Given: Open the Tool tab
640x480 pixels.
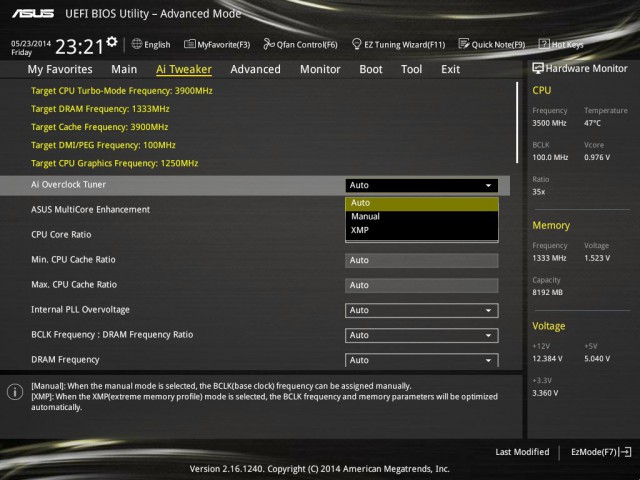Looking at the screenshot, I should click(x=411, y=69).
